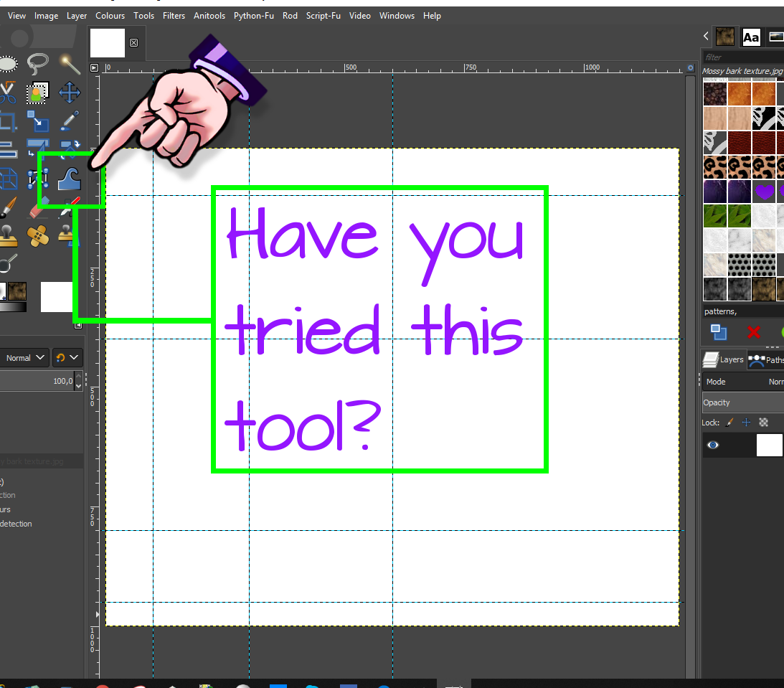The height and width of the screenshot is (688, 784).
Task: Open the View menu
Action: click(16, 16)
